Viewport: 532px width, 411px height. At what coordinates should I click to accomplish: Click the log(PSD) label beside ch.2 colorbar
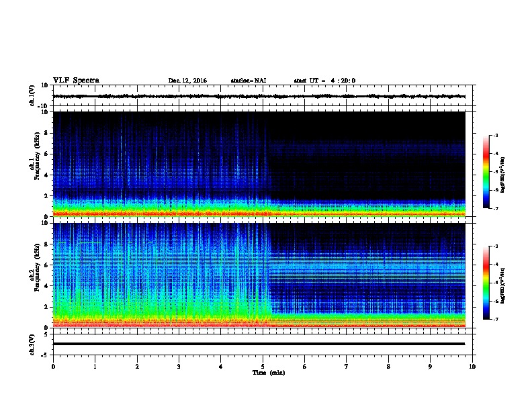tap(502, 285)
